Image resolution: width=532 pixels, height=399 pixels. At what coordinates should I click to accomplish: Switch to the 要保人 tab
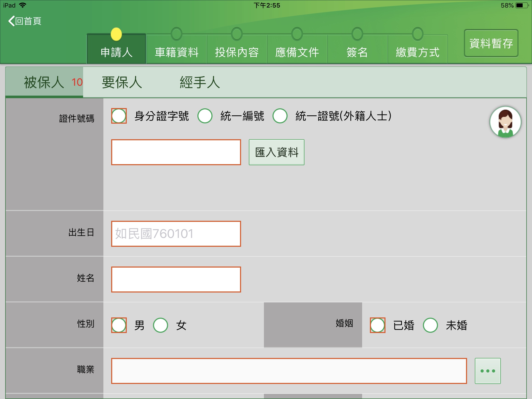coord(122,82)
